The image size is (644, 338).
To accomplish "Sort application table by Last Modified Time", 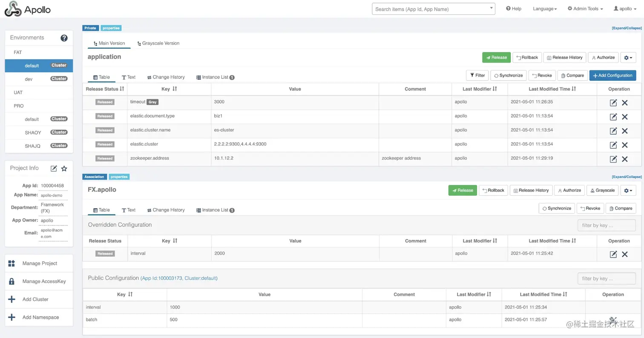I will [574, 89].
